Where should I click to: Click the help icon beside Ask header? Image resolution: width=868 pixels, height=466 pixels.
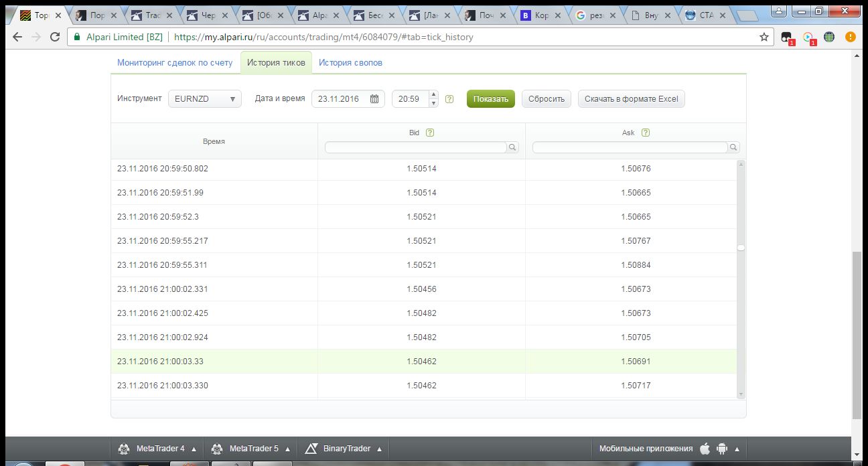click(x=646, y=133)
